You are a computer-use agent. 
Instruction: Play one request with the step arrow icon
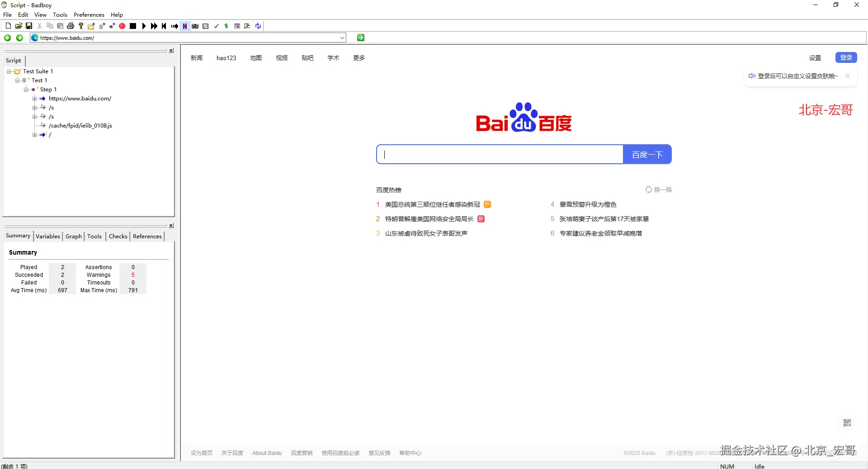click(x=175, y=26)
